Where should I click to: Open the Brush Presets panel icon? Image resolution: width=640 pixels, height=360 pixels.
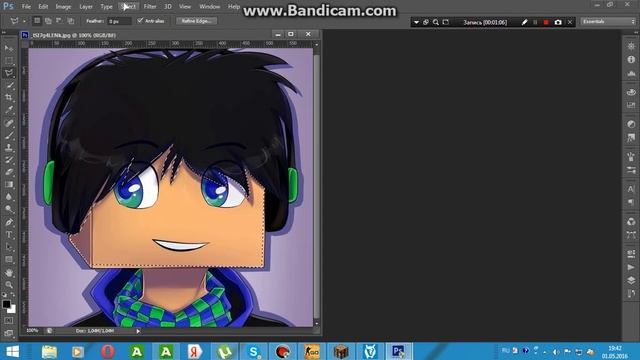click(631, 170)
